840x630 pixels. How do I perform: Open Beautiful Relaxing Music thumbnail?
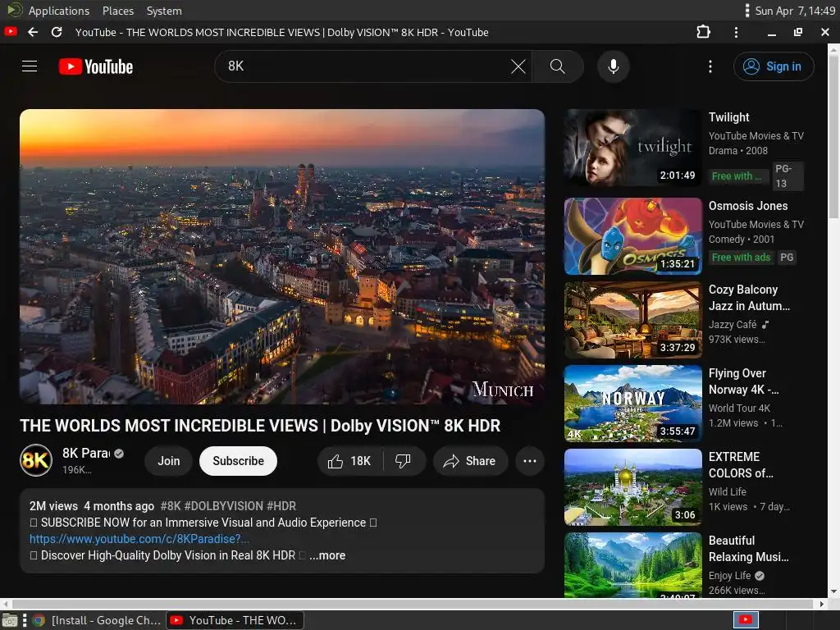point(632,564)
